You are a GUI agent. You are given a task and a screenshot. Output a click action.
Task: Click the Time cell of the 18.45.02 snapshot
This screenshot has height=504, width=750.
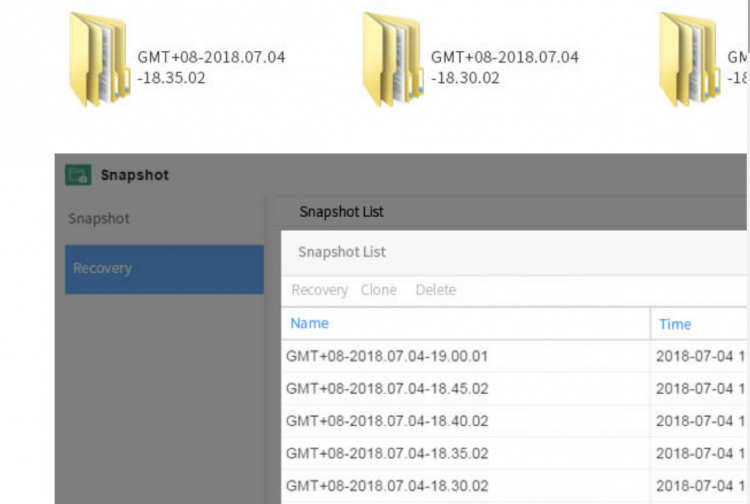697,388
